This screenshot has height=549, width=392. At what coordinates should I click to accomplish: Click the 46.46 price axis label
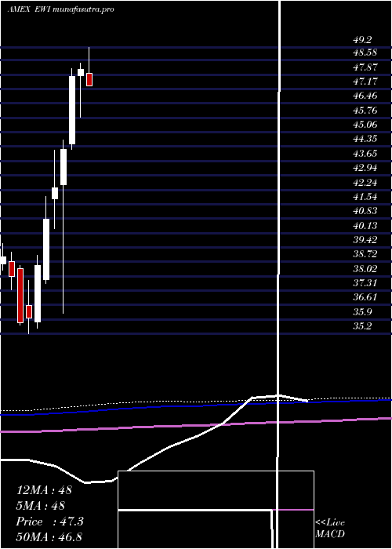pyautogui.click(x=365, y=96)
